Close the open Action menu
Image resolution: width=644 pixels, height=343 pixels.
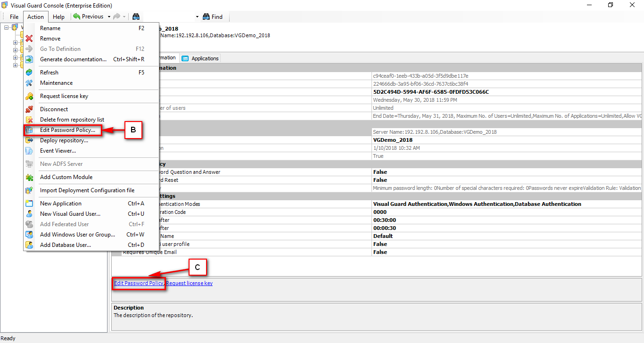pos(35,16)
